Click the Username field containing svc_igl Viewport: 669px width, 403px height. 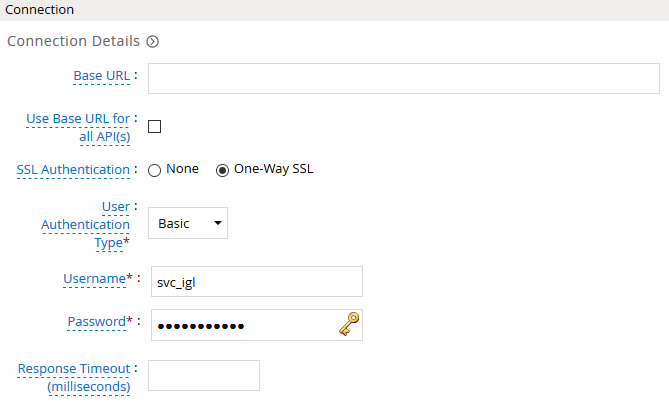click(x=257, y=281)
